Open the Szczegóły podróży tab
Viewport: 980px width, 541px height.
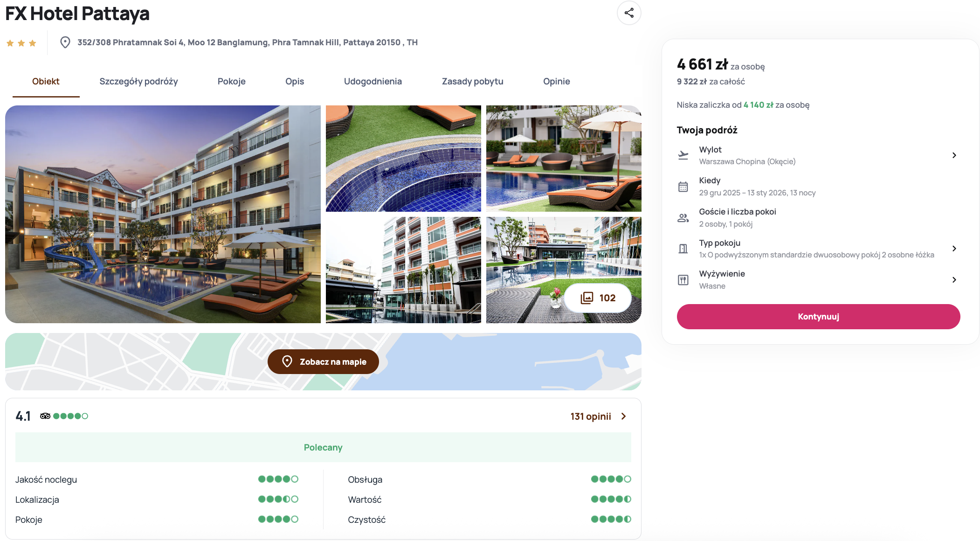pyautogui.click(x=138, y=82)
